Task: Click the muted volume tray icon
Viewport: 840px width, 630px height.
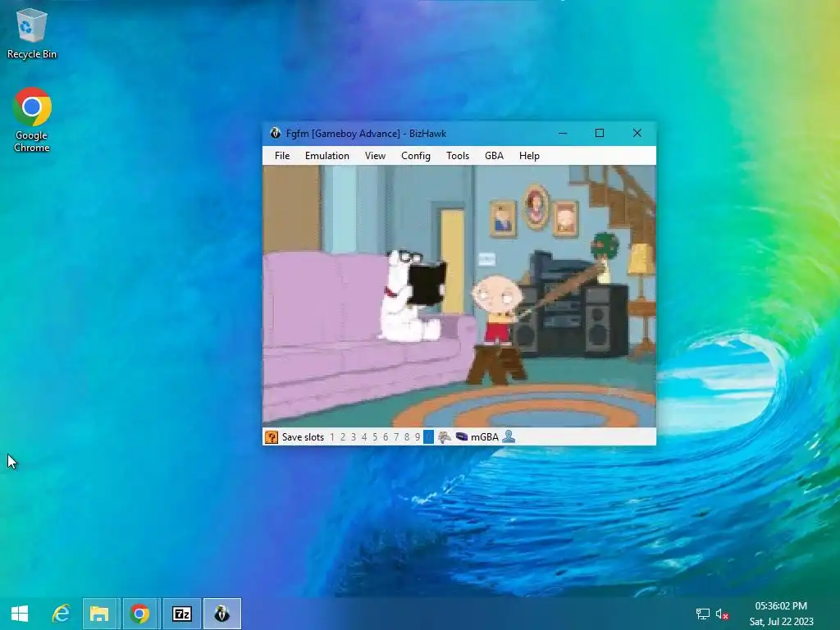Action: coord(722,614)
